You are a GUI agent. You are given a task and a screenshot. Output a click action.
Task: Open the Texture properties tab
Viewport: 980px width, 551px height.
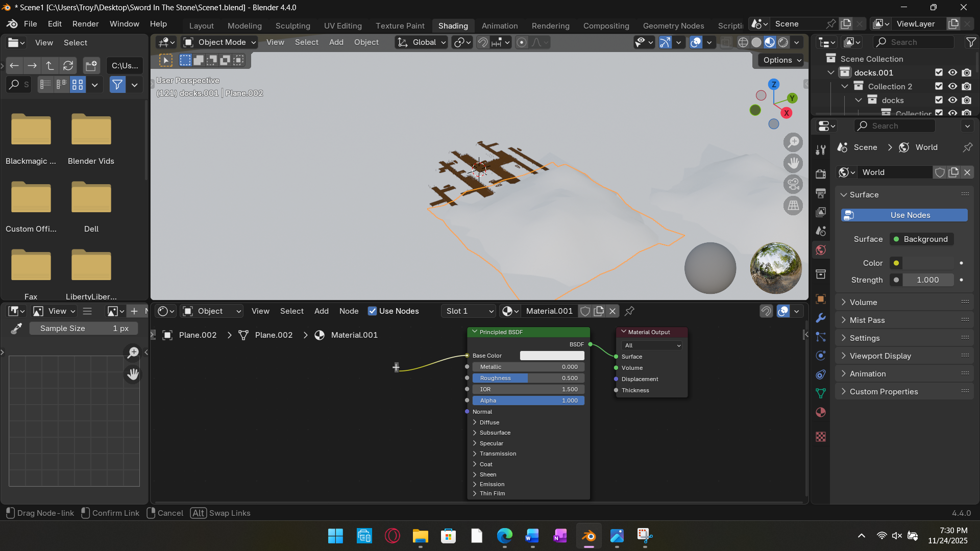click(x=821, y=437)
